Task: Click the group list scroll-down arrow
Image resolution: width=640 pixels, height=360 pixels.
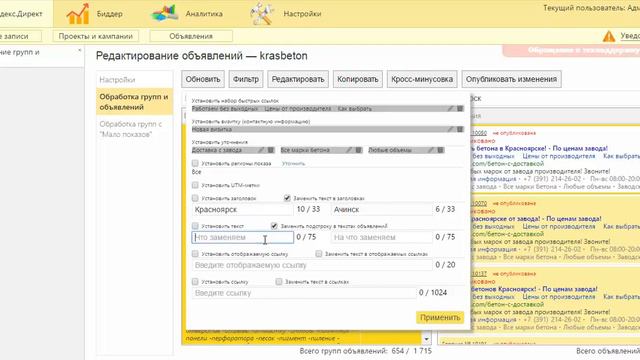Action: click(x=426, y=339)
